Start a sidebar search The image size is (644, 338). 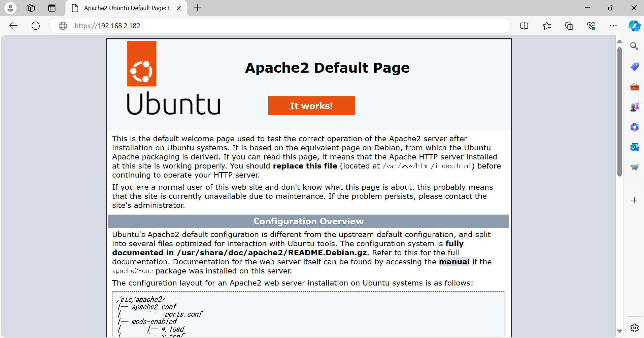point(635,46)
